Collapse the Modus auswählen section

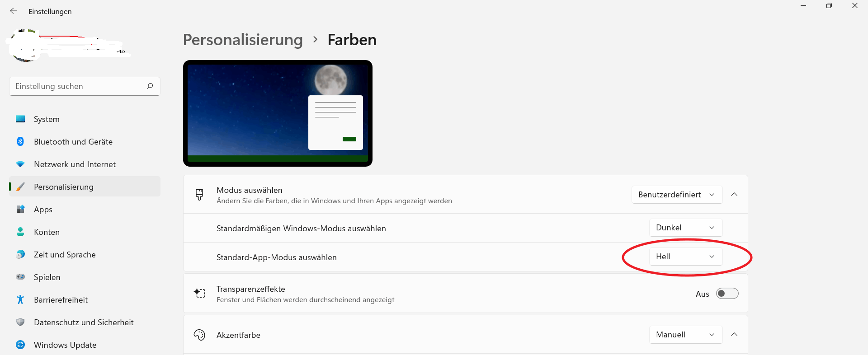tap(734, 194)
